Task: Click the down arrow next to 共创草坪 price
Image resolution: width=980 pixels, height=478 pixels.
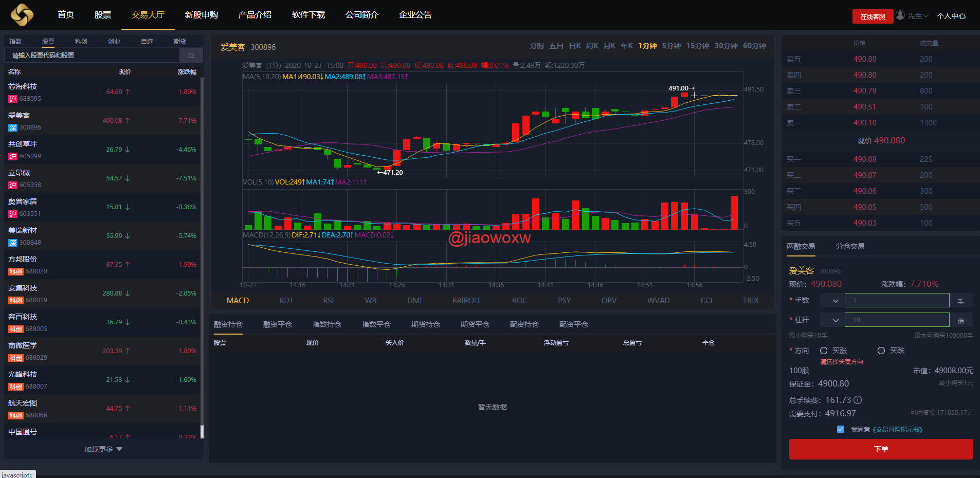Action: (x=128, y=150)
